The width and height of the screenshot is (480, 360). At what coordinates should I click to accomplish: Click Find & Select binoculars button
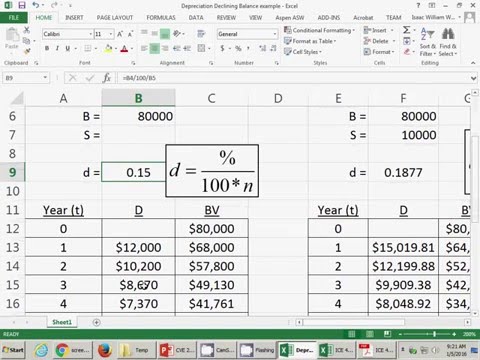pos(448,42)
